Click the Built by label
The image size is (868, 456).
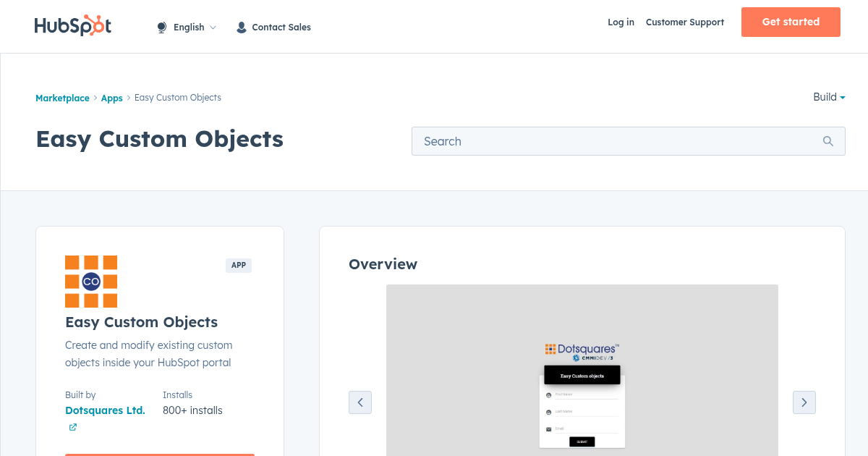80,395
